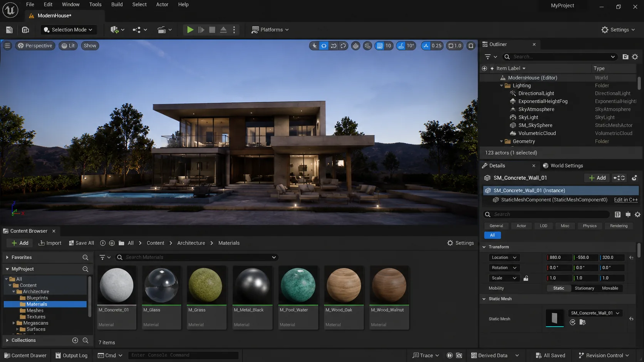Image resolution: width=644 pixels, height=362 pixels.
Task: Click the green Play button in toolbar
Action: [190, 30]
